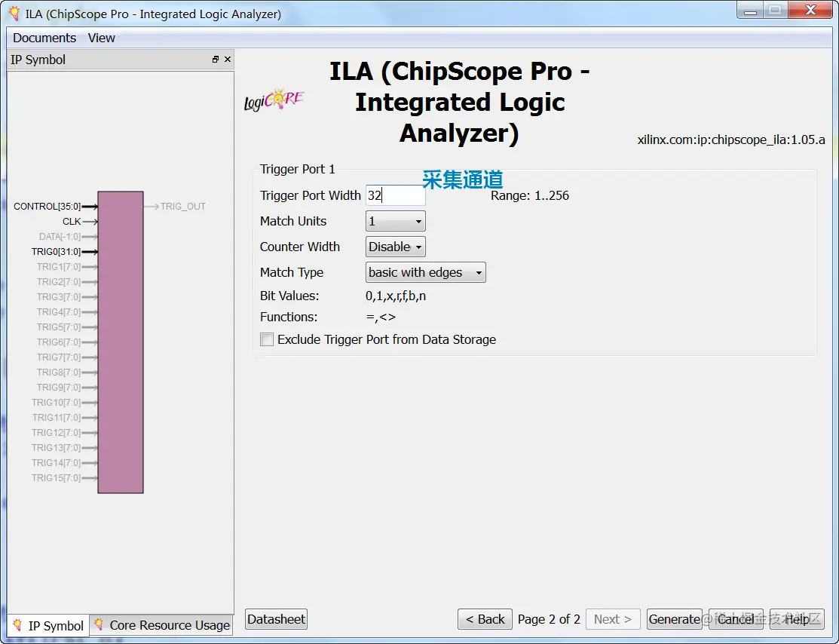This screenshot has width=839, height=644.
Task: Open the Counter Width dropdown
Action: click(396, 247)
